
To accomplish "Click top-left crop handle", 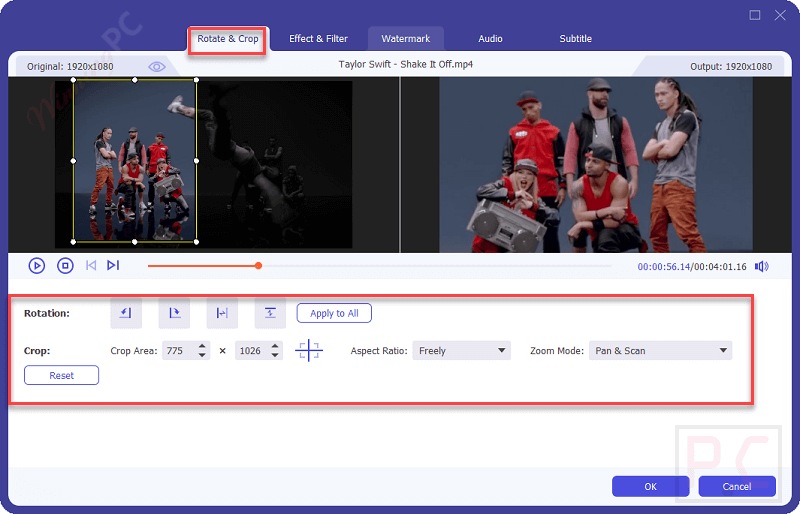I will click(73, 80).
